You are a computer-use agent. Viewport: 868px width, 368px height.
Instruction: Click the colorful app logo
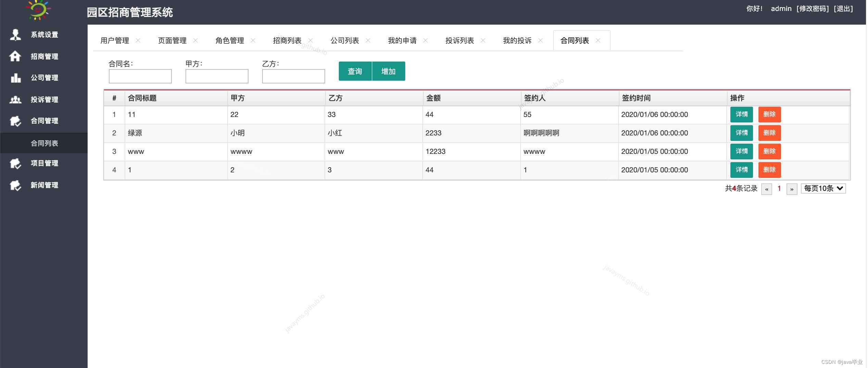38,10
